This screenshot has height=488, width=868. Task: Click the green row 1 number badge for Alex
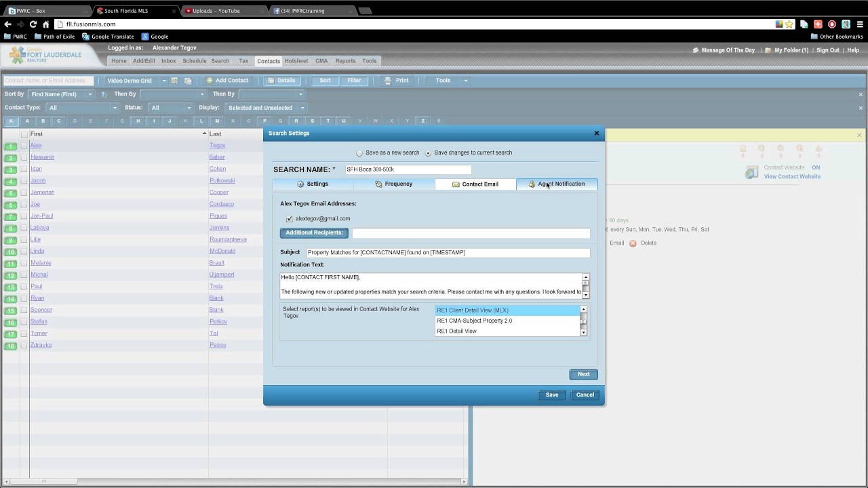[11, 146]
